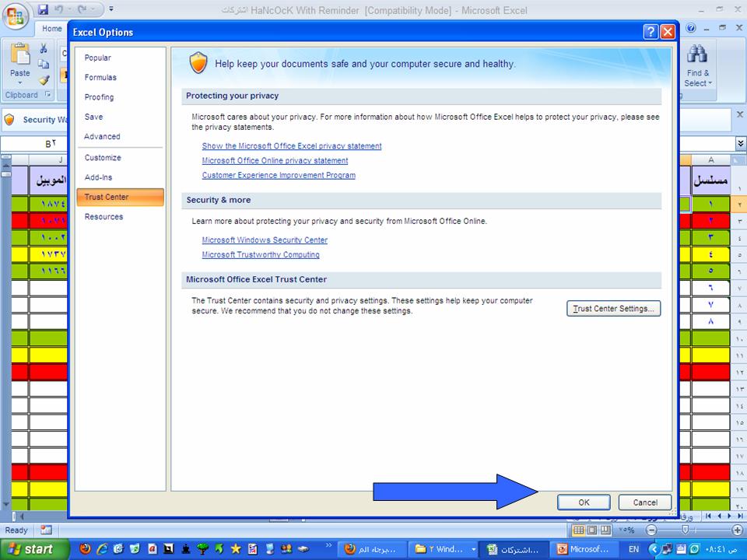747x560 pixels.
Task: Click the Redo arrow icon
Action: [x=82, y=9]
